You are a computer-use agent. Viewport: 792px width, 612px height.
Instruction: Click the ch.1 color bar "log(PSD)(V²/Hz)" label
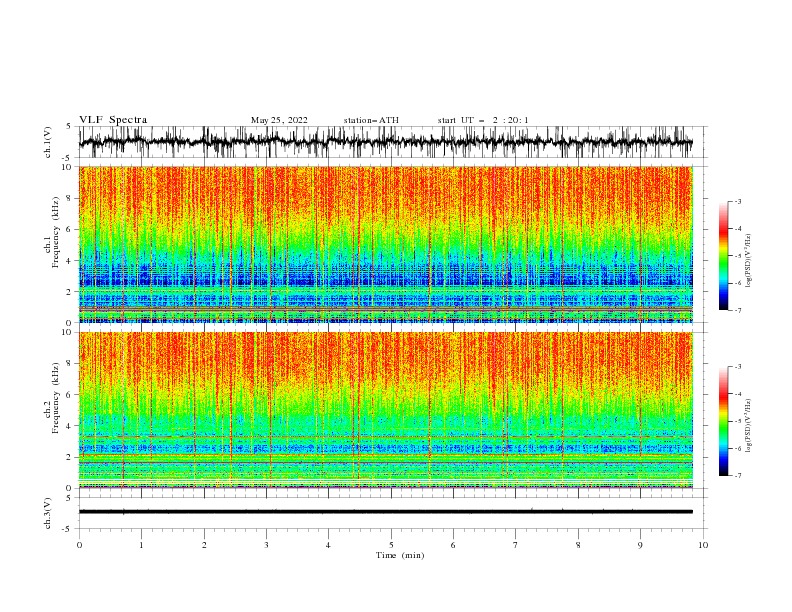[x=749, y=261]
